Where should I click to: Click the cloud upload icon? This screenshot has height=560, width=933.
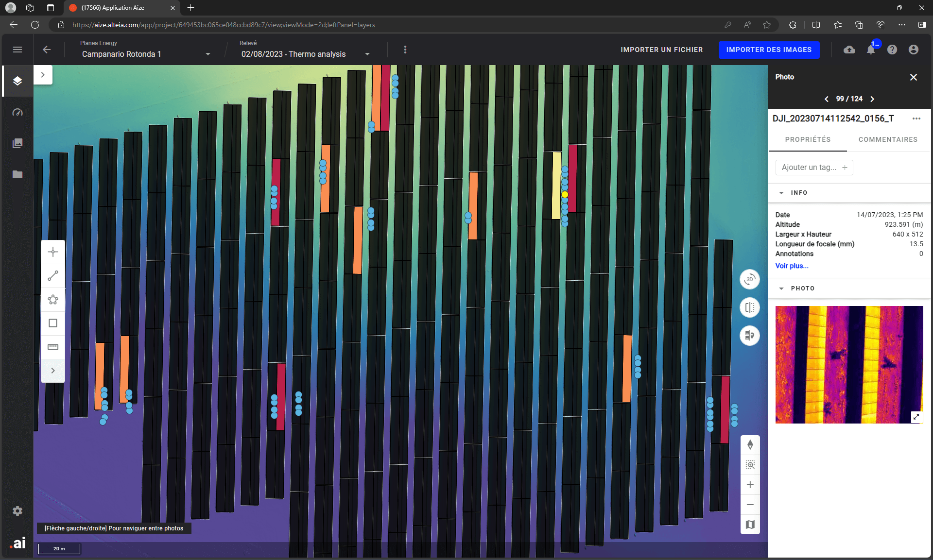(x=849, y=50)
